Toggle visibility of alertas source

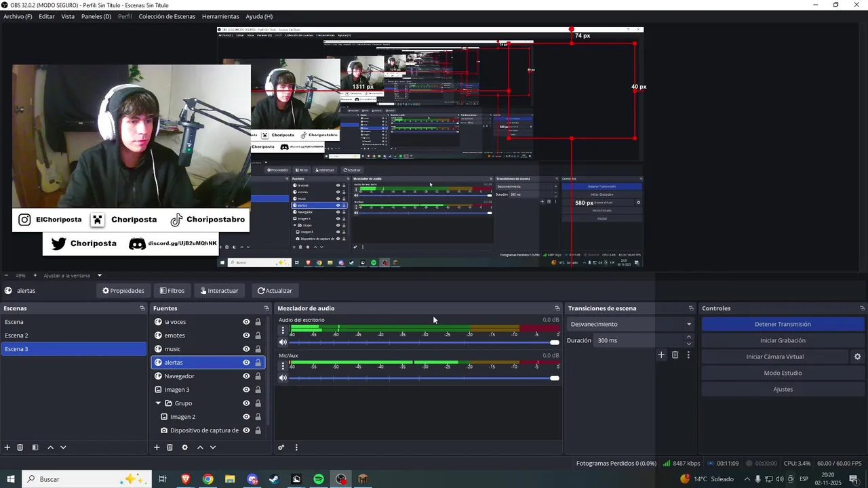(246, 363)
